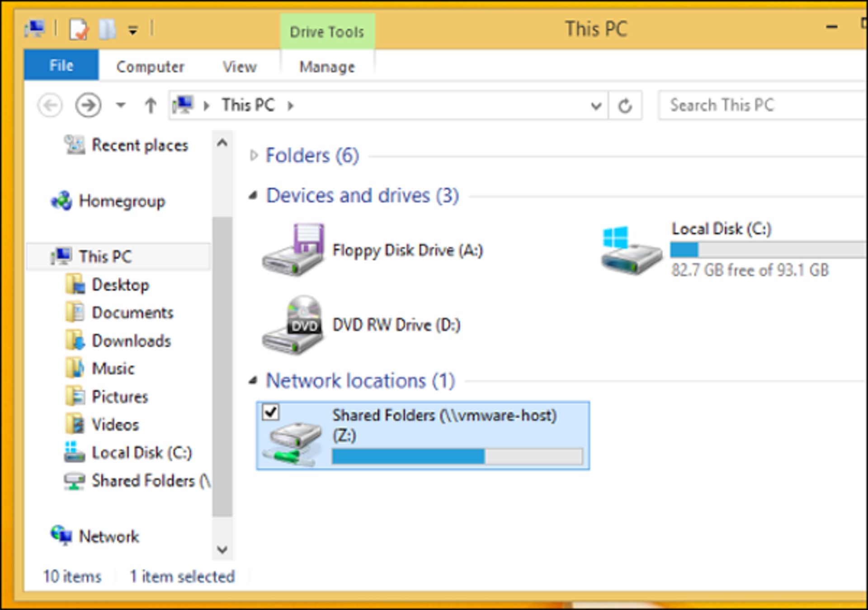The width and height of the screenshot is (868, 610).
Task: Open the address bar history dropdown
Action: pyautogui.click(x=596, y=106)
